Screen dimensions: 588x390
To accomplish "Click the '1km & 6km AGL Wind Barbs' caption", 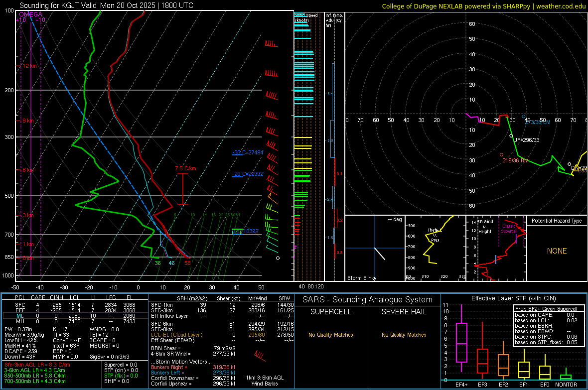I will tap(265, 381).
